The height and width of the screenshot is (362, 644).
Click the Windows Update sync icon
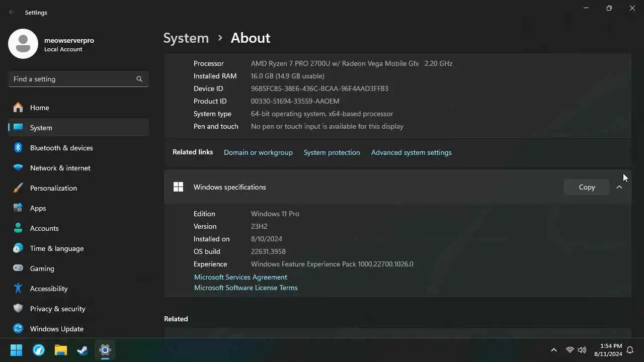18,329
